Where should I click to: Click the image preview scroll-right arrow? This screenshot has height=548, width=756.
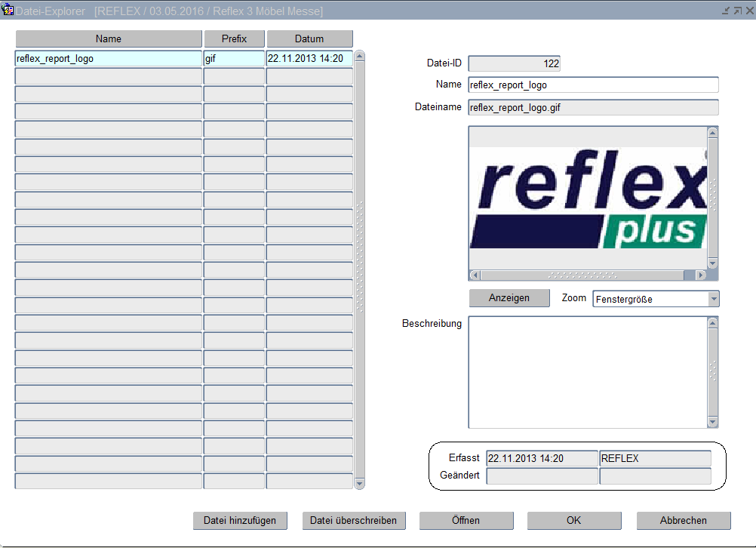click(700, 276)
